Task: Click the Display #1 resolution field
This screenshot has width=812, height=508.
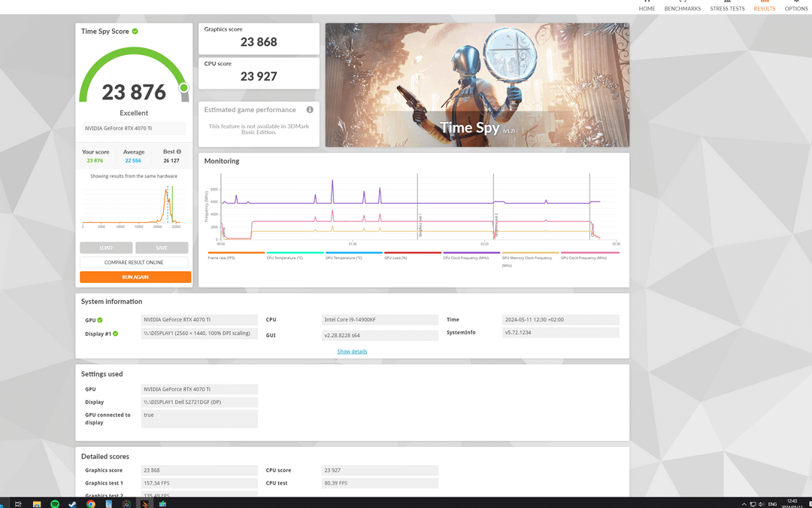Action: coord(199,333)
